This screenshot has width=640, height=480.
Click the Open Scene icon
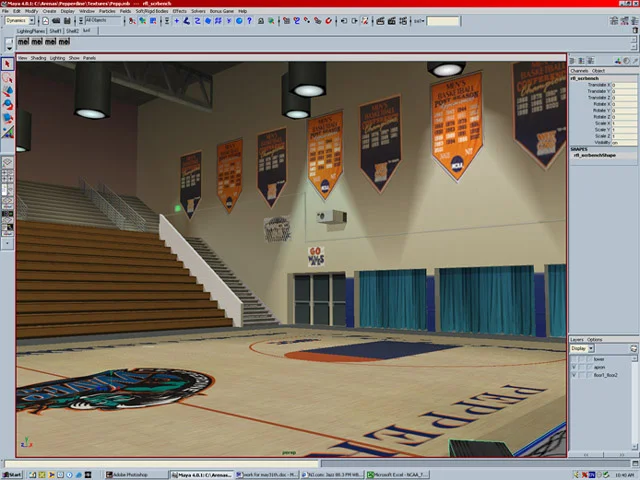click(x=56, y=21)
